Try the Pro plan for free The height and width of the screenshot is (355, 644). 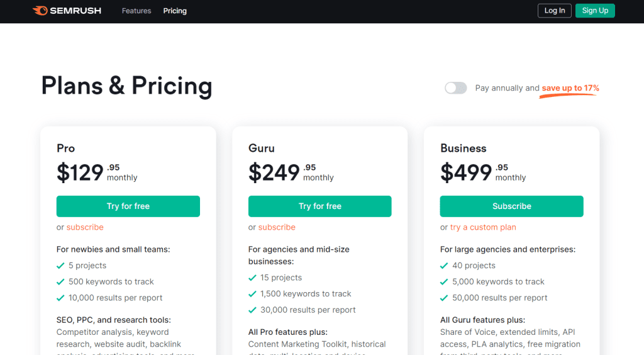click(128, 206)
